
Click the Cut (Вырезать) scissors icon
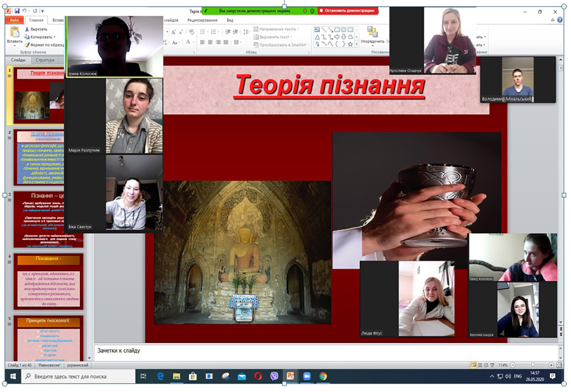[27, 29]
